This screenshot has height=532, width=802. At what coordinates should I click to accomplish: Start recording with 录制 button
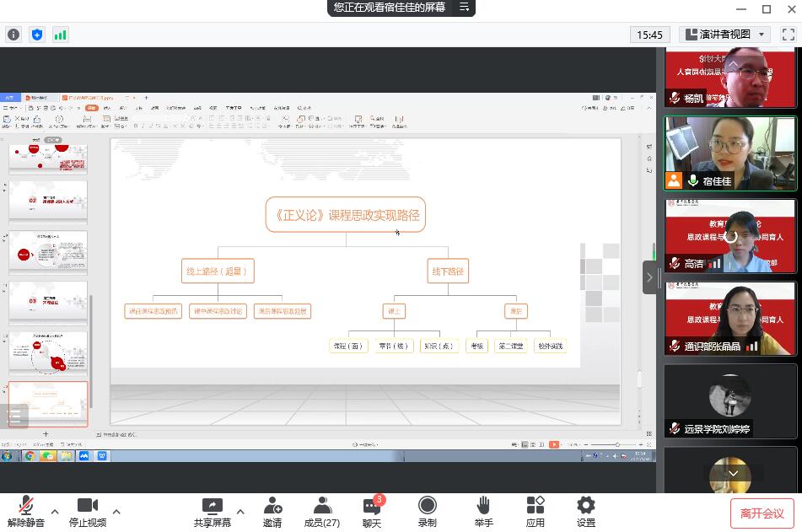tap(427, 512)
